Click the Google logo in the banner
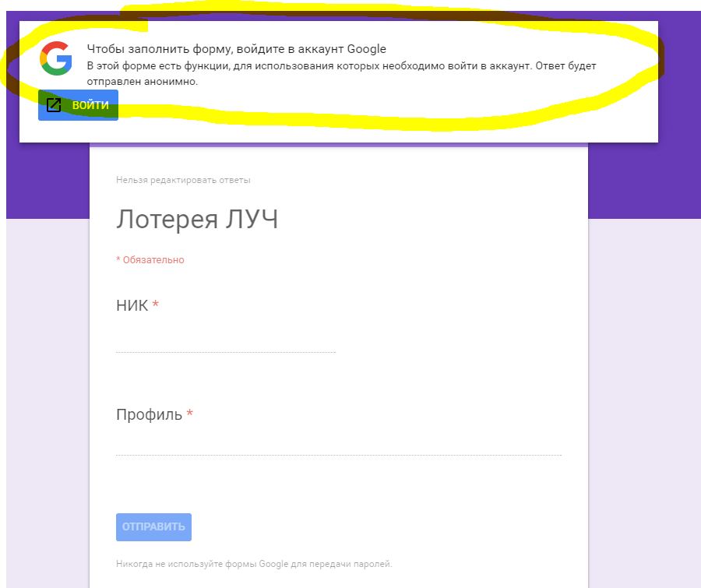This screenshot has width=701, height=588. [x=56, y=58]
